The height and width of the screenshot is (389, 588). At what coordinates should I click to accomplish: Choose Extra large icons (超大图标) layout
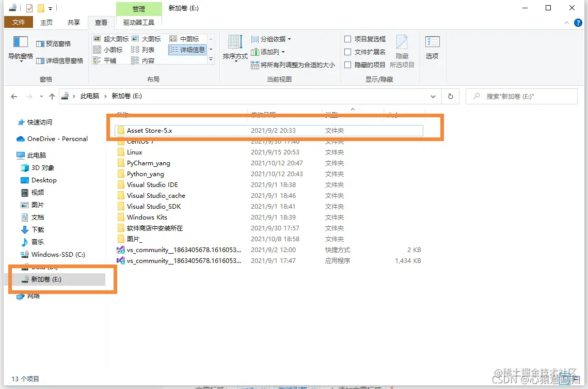click(111, 39)
